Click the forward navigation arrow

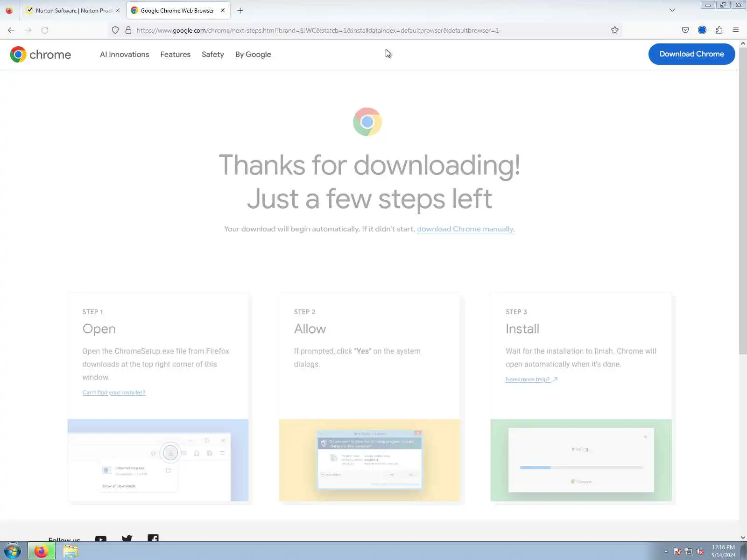[x=28, y=30]
